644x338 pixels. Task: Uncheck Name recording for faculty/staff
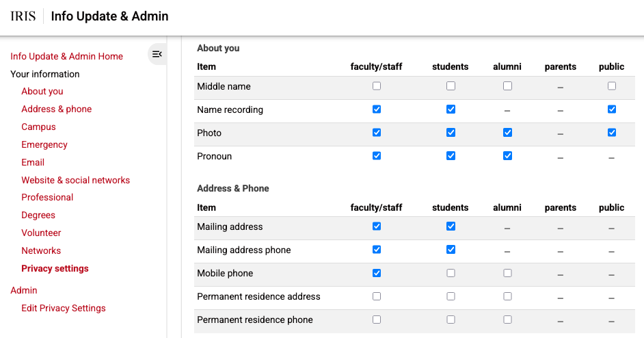tap(377, 109)
